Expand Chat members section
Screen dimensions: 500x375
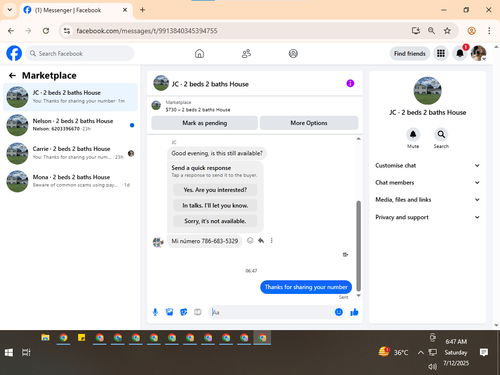click(428, 182)
